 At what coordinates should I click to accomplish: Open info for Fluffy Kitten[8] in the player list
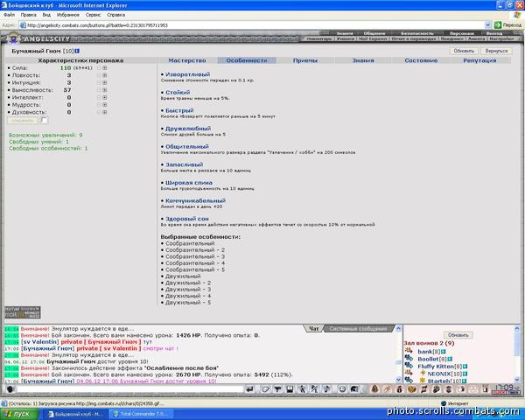coord(465,367)
